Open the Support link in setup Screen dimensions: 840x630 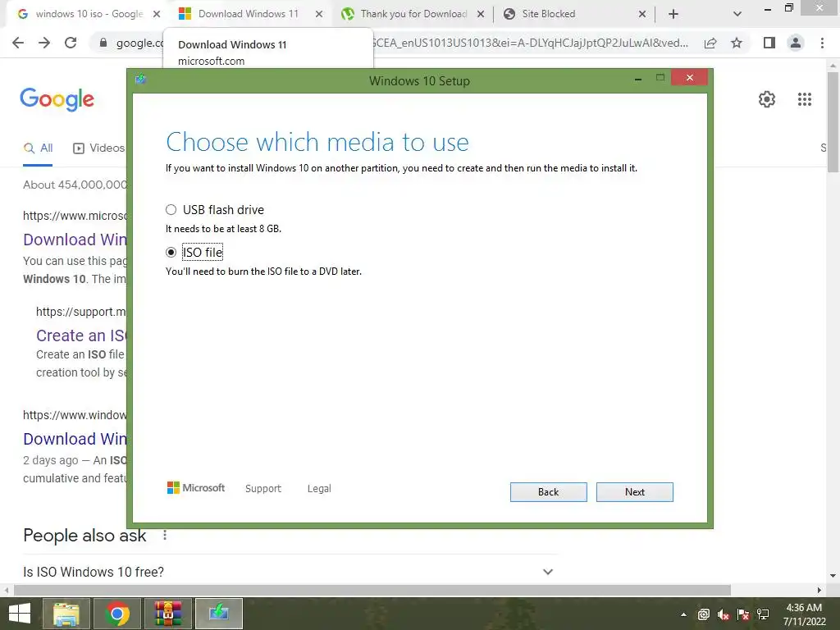(x=263, y=489)
